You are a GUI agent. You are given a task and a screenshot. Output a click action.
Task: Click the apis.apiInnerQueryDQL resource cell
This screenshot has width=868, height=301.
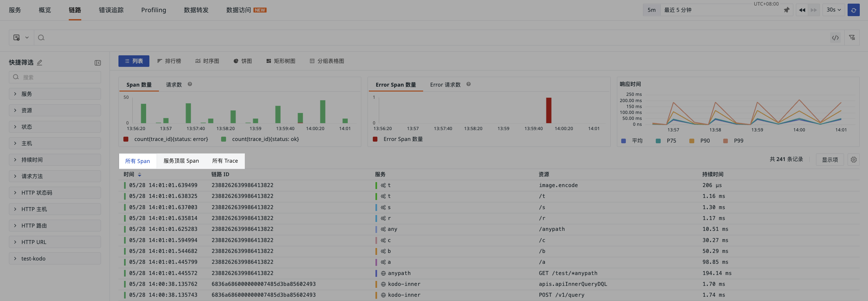click(x=573, y=284)
